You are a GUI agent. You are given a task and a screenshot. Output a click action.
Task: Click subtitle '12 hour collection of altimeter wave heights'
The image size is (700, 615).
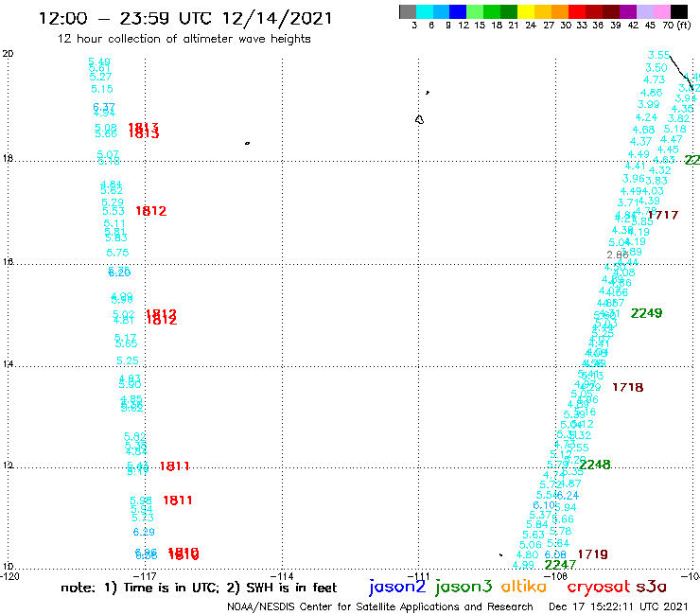[184, 39]
